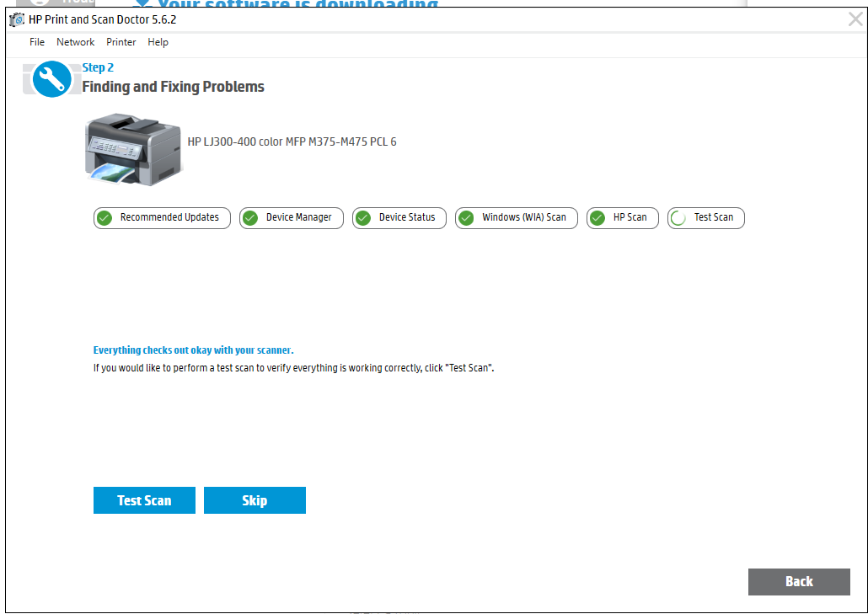The height and width of the screenshot is (614, 868).
Task: Click the green checkmark on Recommended Updates
Action: [104, 217]
